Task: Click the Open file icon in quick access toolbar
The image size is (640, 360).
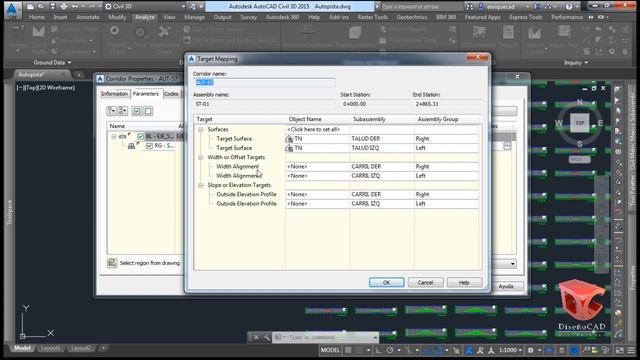Action: click(x=41, y=7)
